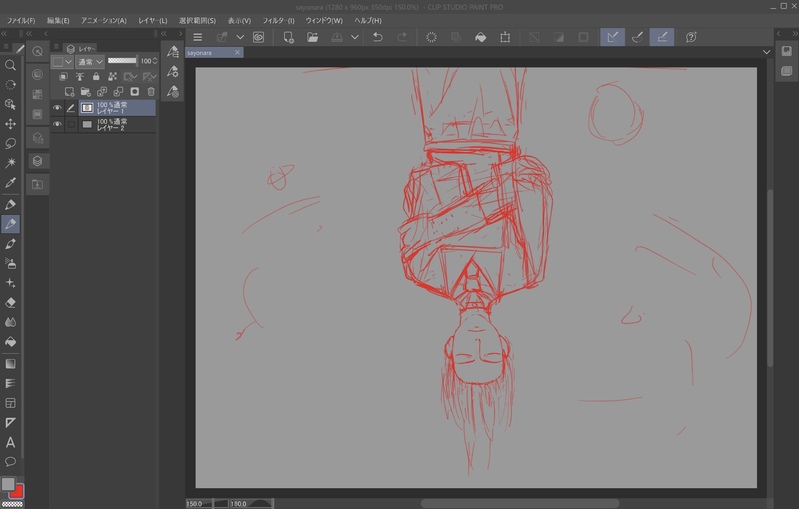The height and width of the screenshot is (509, 799).
Task: Pick the Eyedropper tool
Action: coord(11,183)
